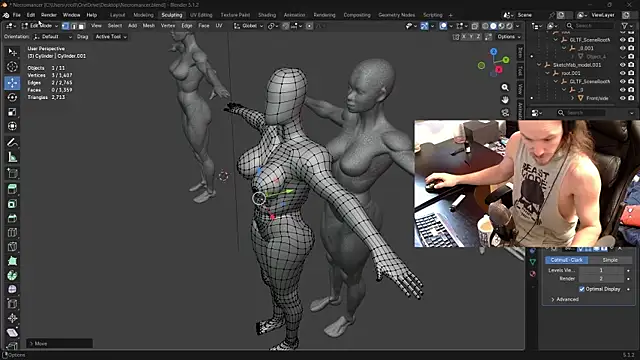Image resolution: width=640 pixels, height=360 pixels.
Task: Select the Add Cube tool
Action: [x=12, y=173]
